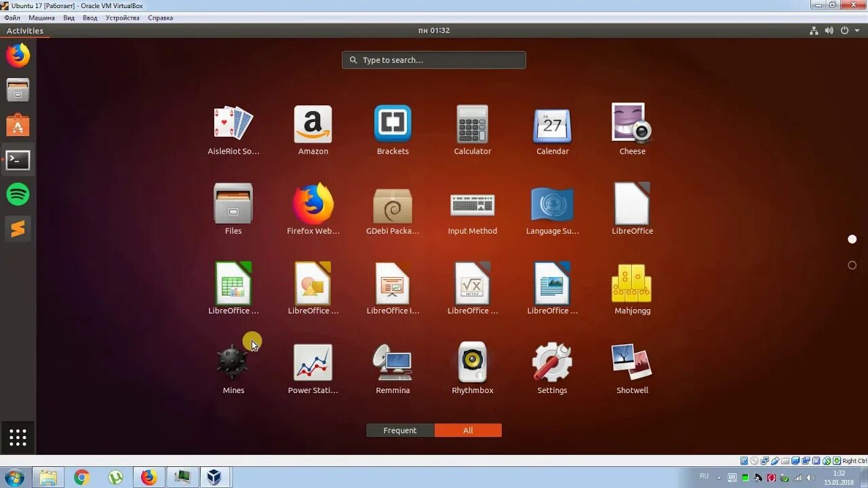Screen dimensions: 868x488
Task: Open Files in the app grid
Action: click(233, 203)
